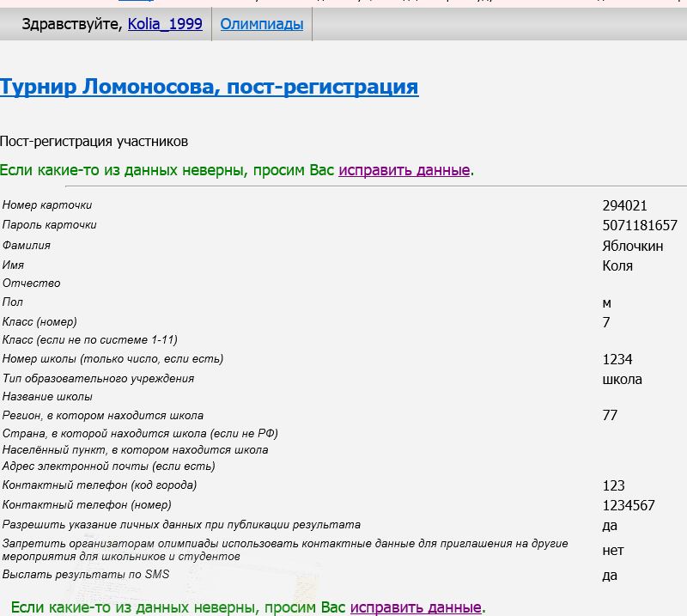The image size is (687, 616).
Task: Click the lower исправить данные link
Action: tap(416, 607)
